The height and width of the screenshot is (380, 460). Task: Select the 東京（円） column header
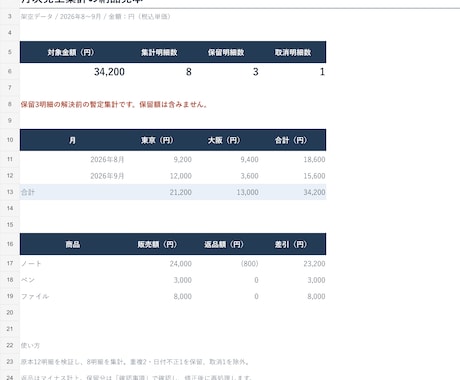coord(159,140)
